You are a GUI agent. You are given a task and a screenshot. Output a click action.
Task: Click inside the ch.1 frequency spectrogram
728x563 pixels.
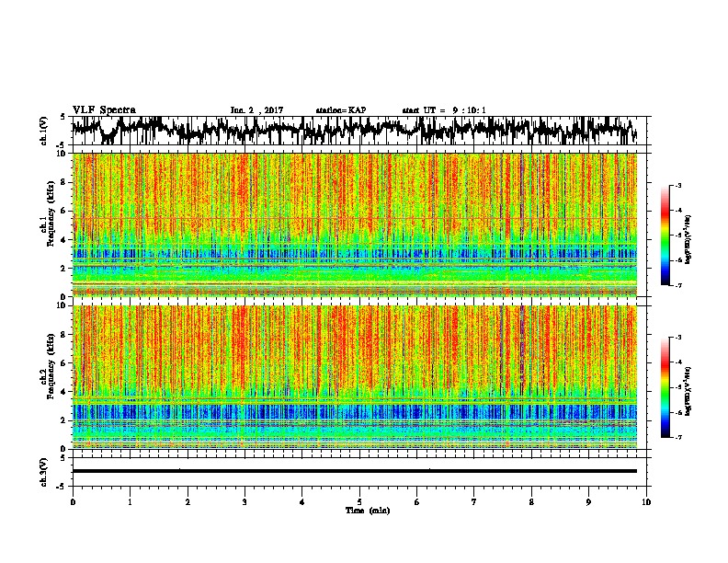click(354, 224)
